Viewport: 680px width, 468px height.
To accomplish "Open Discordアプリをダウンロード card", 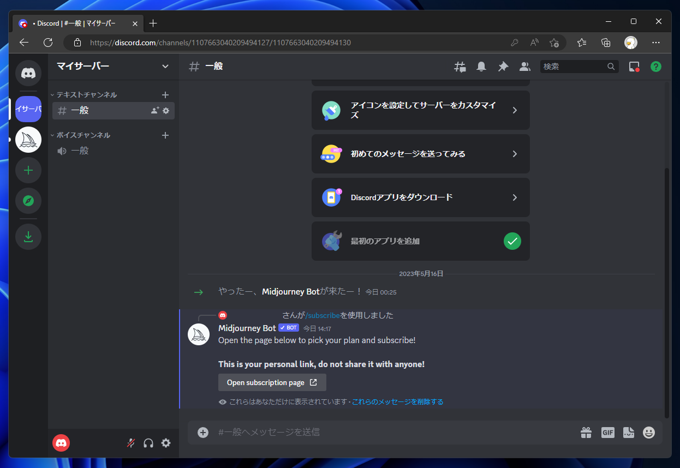I will 421,197.
